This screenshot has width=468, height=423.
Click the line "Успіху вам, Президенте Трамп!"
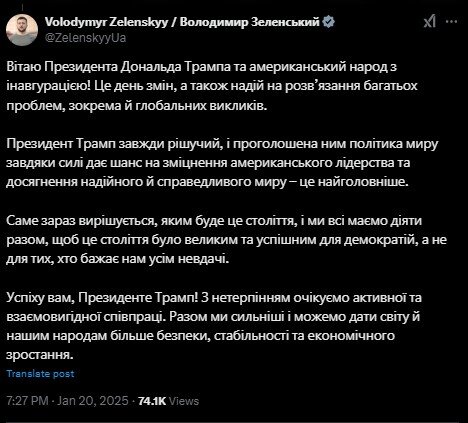103,298
